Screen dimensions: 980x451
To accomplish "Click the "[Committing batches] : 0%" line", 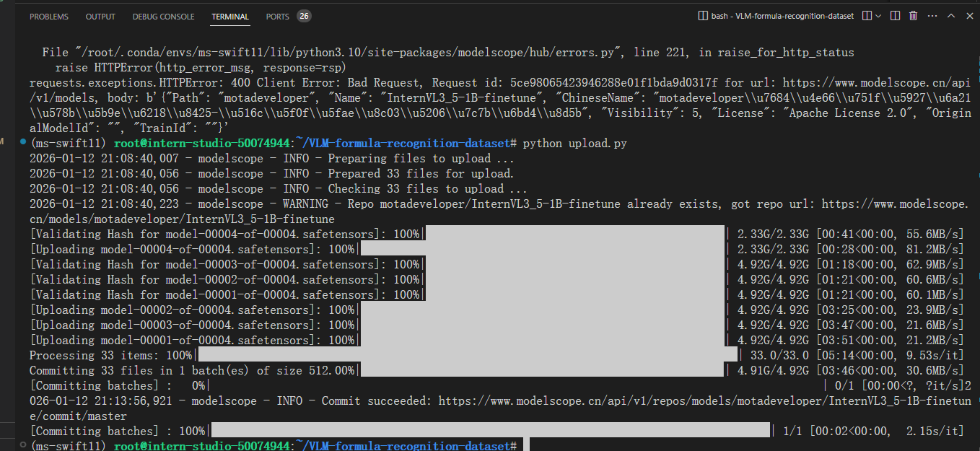I will (x=500, y=385).
